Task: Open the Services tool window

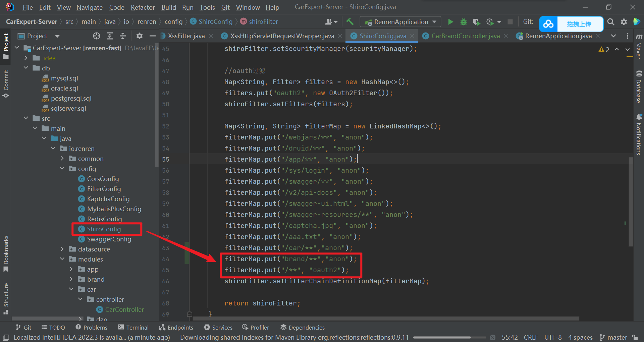Action: pos(218,327)
